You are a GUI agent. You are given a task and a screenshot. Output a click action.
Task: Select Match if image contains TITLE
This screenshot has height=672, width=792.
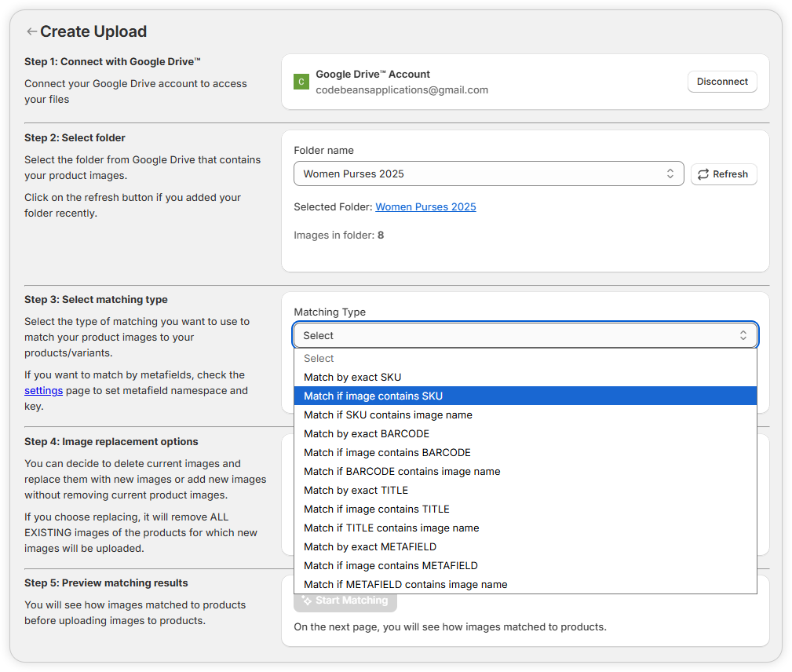(377, 509)
